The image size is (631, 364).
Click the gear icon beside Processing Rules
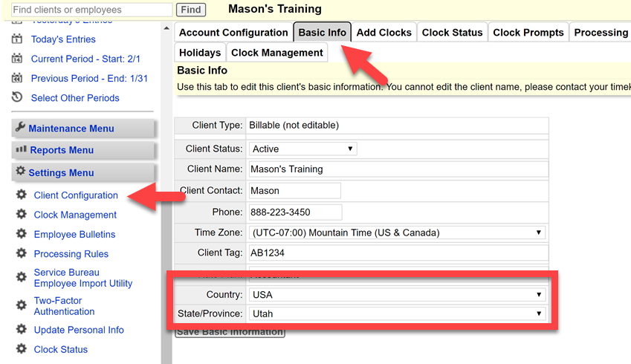tap(21, 254)
